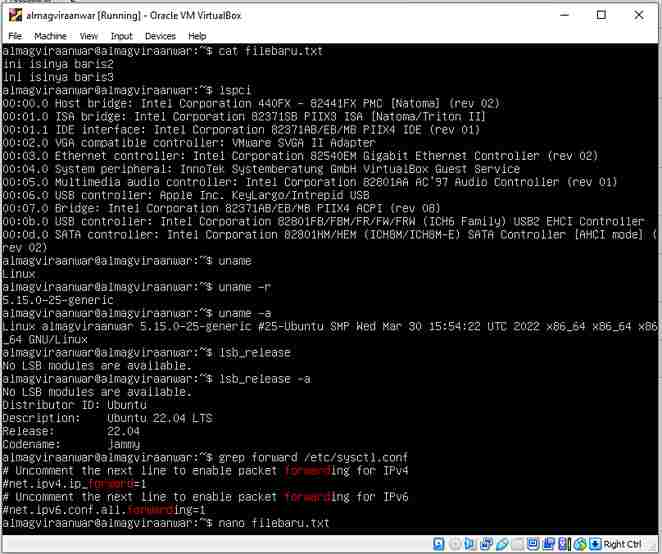Screen dimensions: 662x554
Task: Click the grep forward sysctl.conf command
Action: (x=205, y=457)
